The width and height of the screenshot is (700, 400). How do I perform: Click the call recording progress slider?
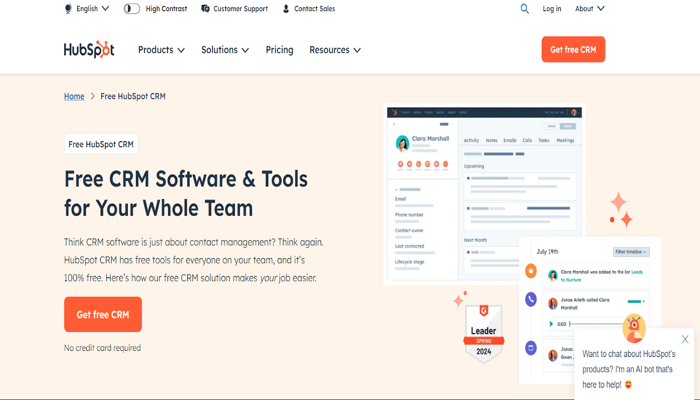tap(596, 324)
